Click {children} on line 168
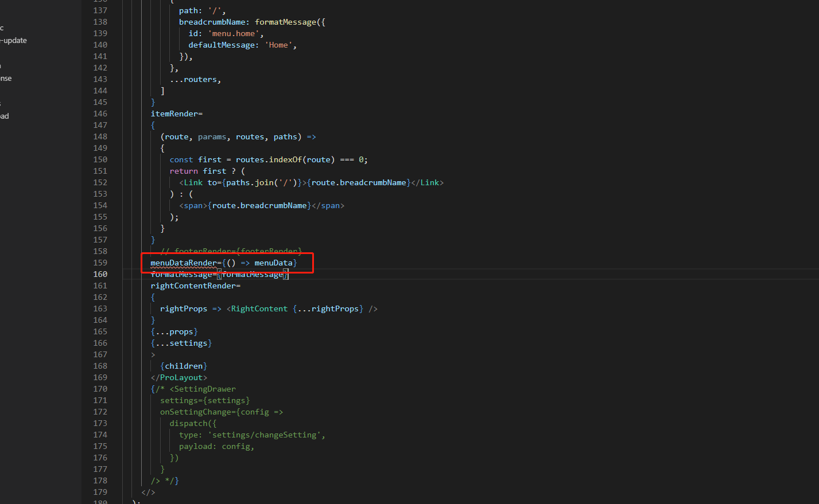The height and width of the screenshot is (504, 819). click(x=184, y=366)
